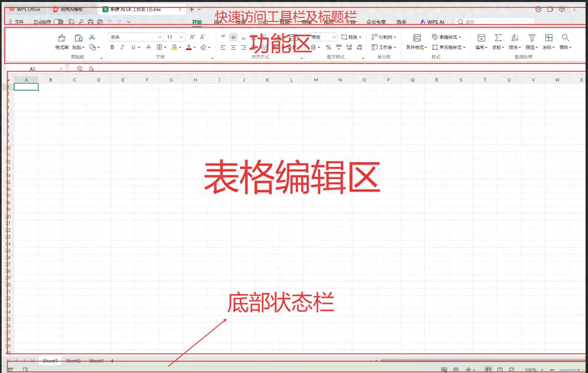
Task: Click the Copy icon in clipboard group
Action: pyautogui.click(x=93, y=47)
